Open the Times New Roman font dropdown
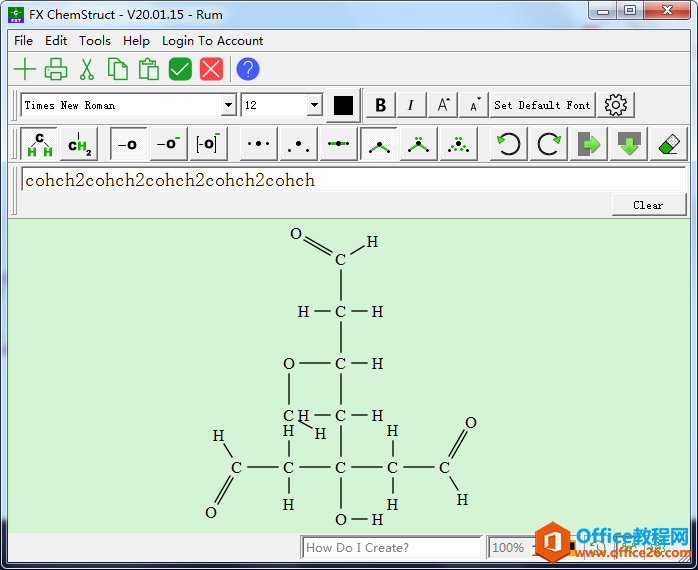Screen dimensions: 698x570 (228, 105)
